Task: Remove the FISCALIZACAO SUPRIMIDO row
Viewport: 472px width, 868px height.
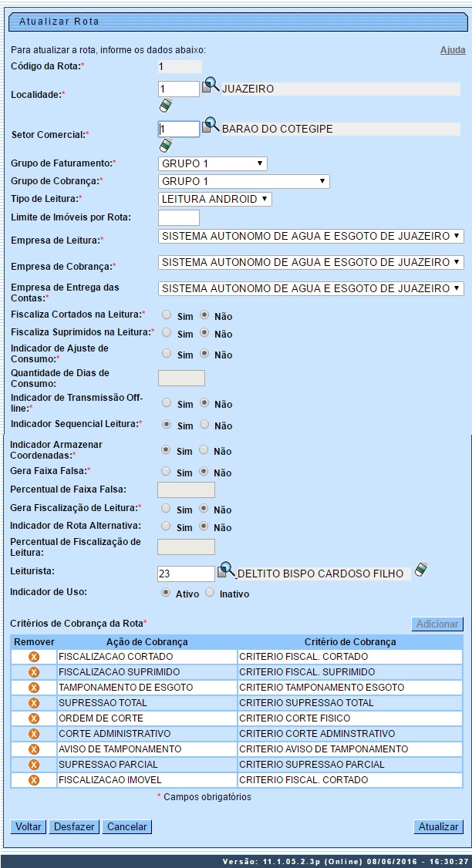Action: click(34, 672)
